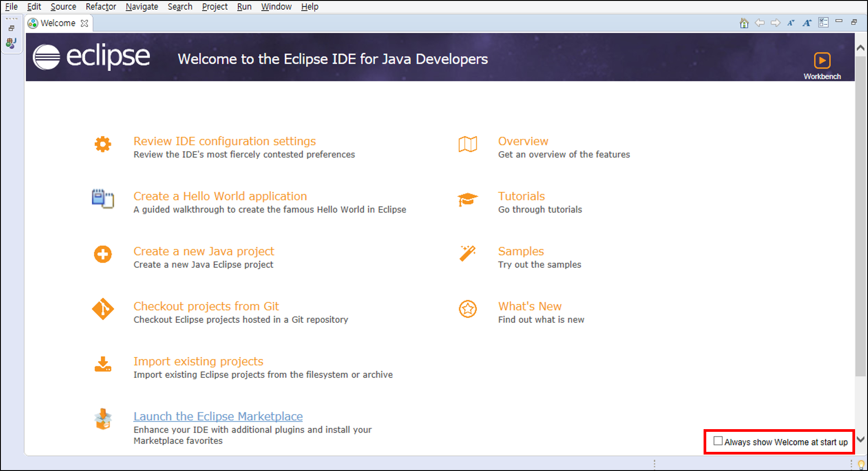Click 'Find out what is new' text

[x=541, y=320]
